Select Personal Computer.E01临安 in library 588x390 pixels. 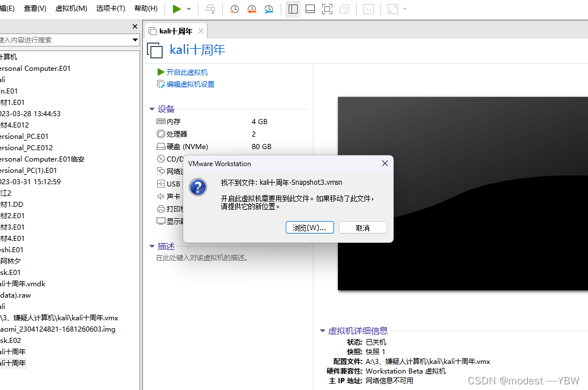42,159
